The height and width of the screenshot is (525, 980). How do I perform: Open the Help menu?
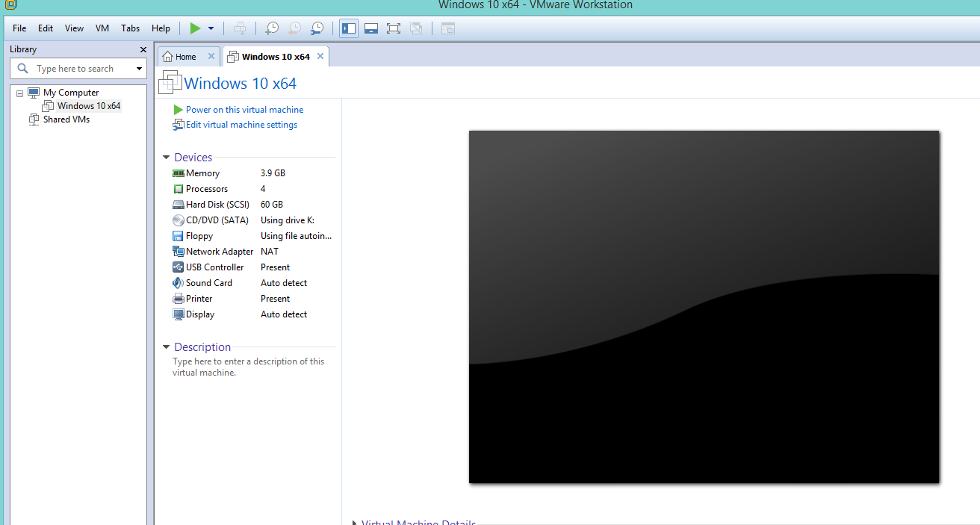(x=161, y=28)
